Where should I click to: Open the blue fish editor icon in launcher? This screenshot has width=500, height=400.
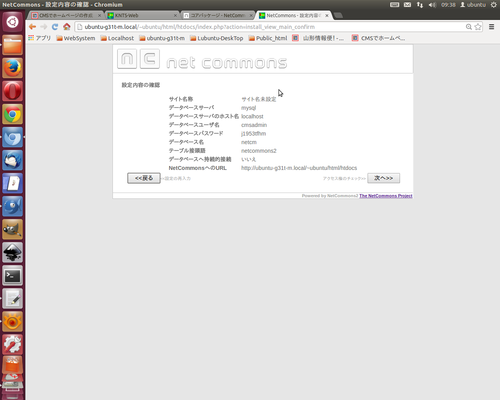12,206
